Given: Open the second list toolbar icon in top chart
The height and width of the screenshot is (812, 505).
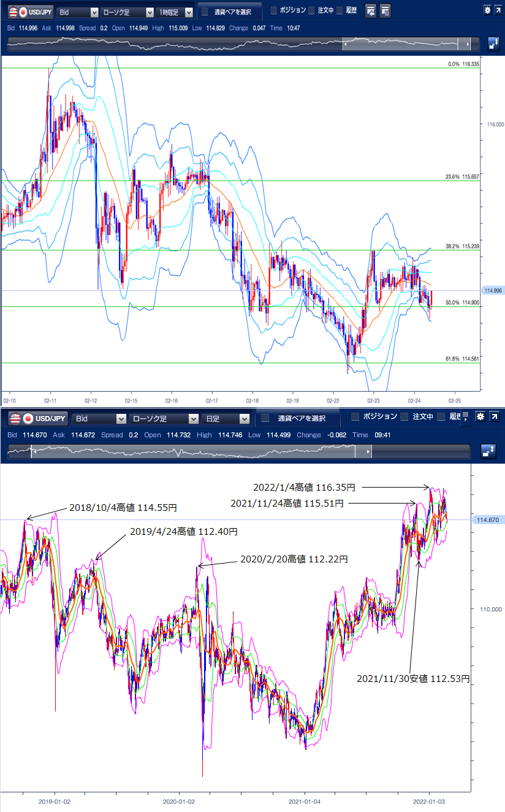Looking at the screenshot, I should point(385,11).
